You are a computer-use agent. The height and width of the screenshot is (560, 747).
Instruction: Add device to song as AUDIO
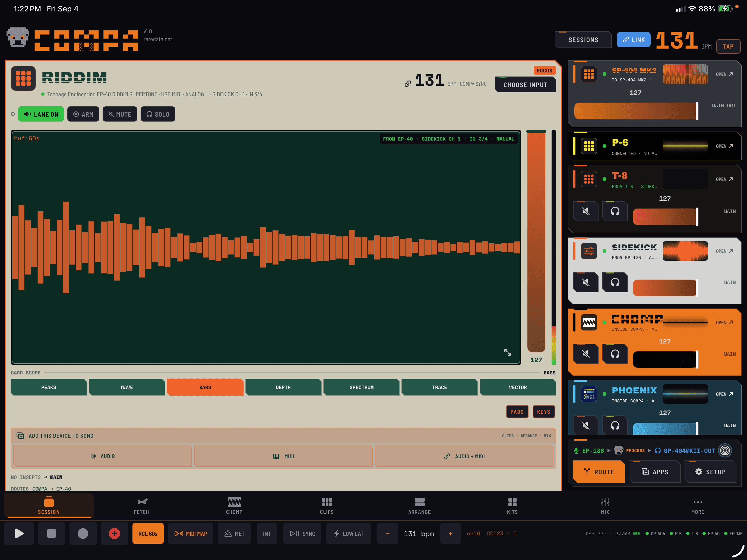[x=102, y=456]
